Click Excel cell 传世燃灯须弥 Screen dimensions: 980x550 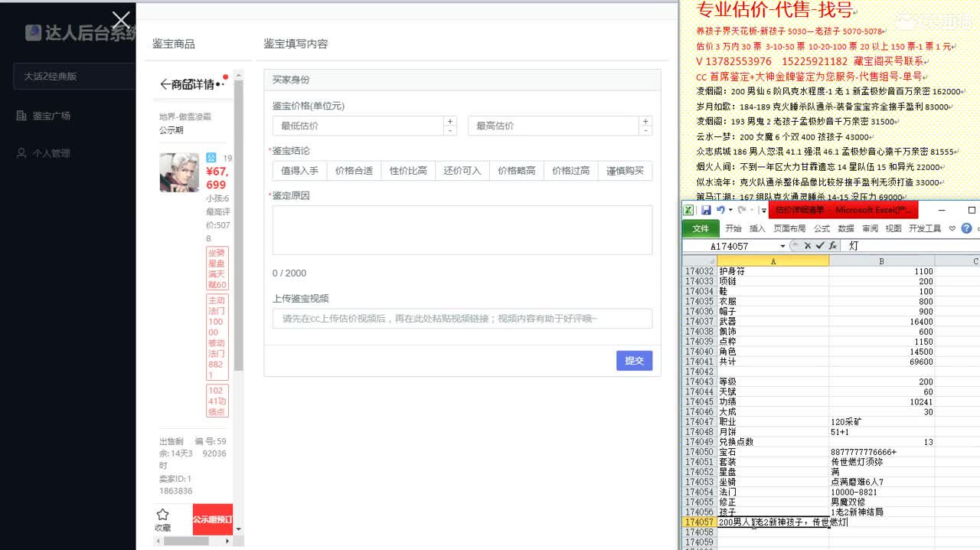[881, 462]
